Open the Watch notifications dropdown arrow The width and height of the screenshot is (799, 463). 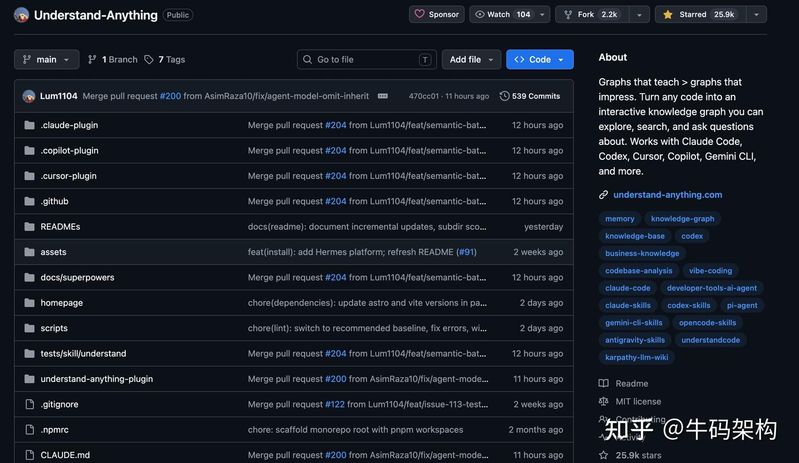[x=542, y=14]
